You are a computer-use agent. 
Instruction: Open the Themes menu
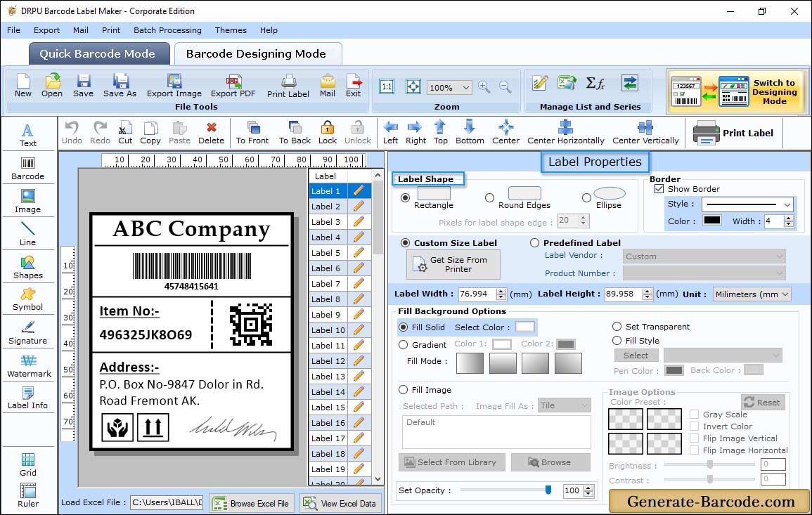[231, 30]
